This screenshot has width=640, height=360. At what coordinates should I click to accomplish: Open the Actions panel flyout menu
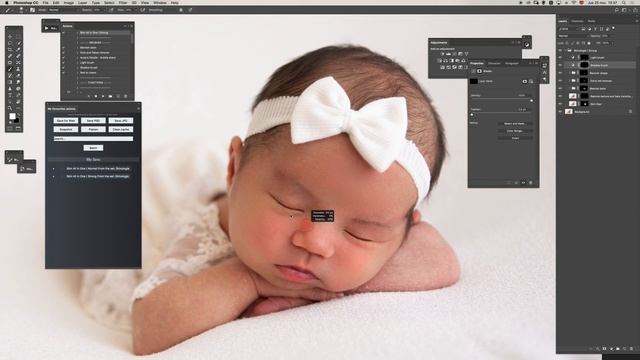pyautogui.click(x=131, y=26)
